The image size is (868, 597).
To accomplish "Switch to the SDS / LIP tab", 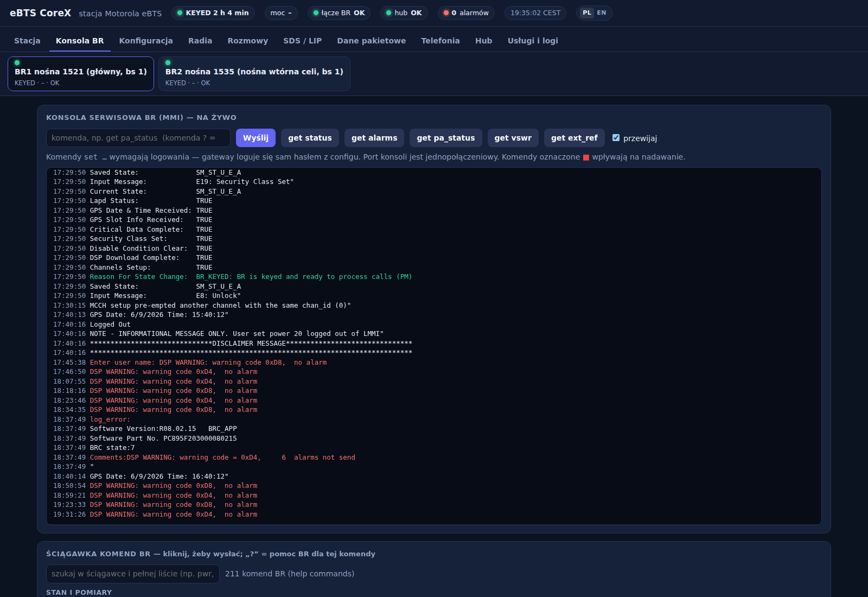I will 302,41.
